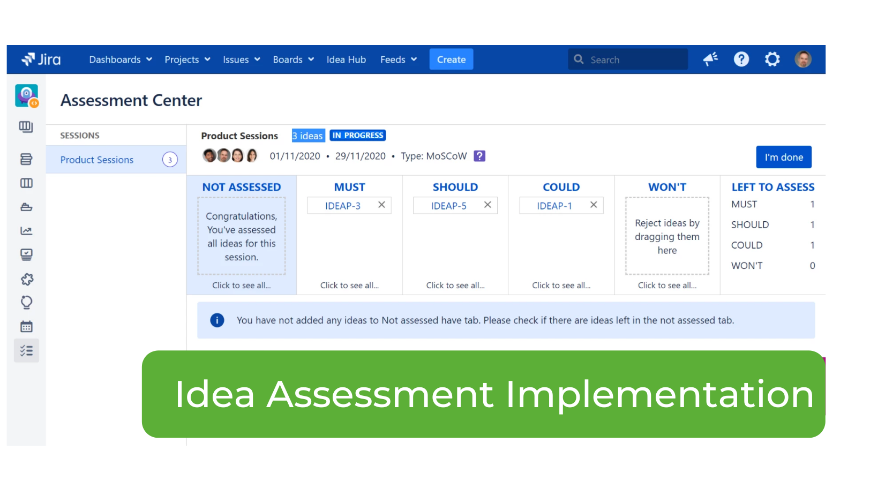Open the help question mark icon
Viewport: 870px width, 495px height.
coord(741,59)
